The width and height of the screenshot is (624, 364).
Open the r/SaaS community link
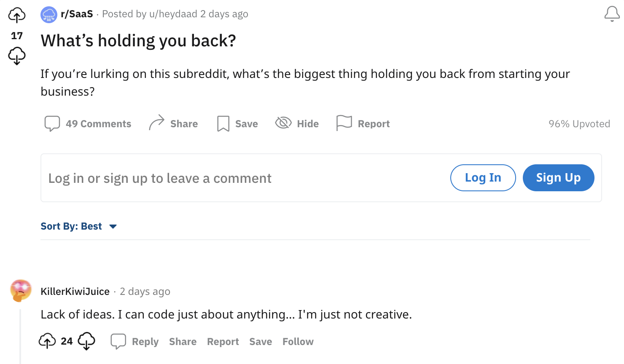77,14
